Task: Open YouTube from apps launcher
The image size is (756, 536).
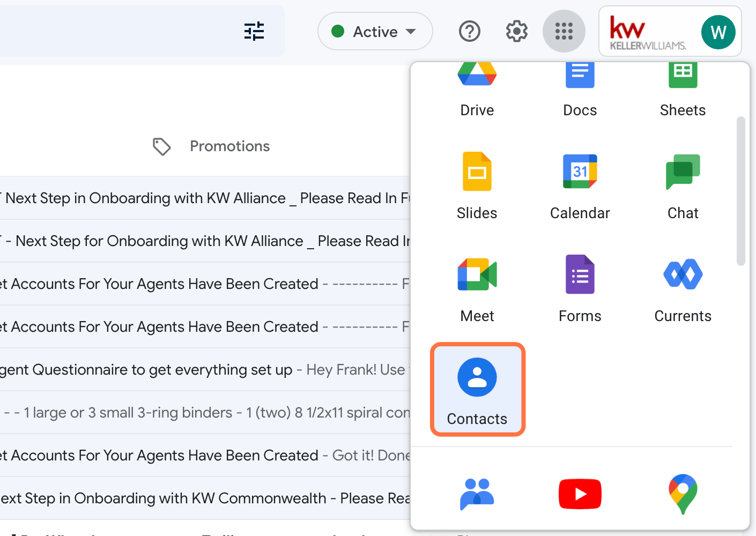Action: (x=580, y=494)
